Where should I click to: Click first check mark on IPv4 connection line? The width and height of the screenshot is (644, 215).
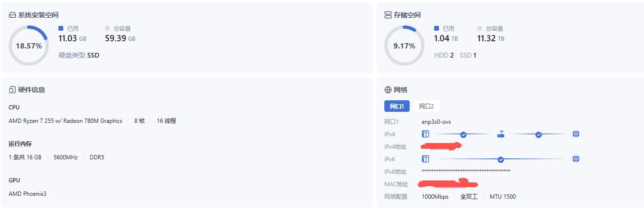463,134
